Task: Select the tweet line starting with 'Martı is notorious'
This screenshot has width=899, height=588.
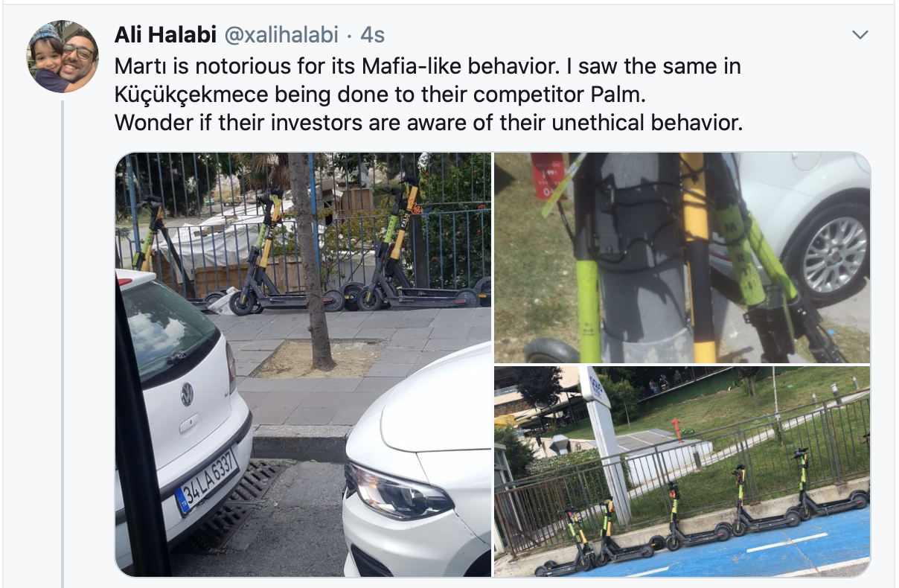Action: pyautogui.click(x=428, y=66)
